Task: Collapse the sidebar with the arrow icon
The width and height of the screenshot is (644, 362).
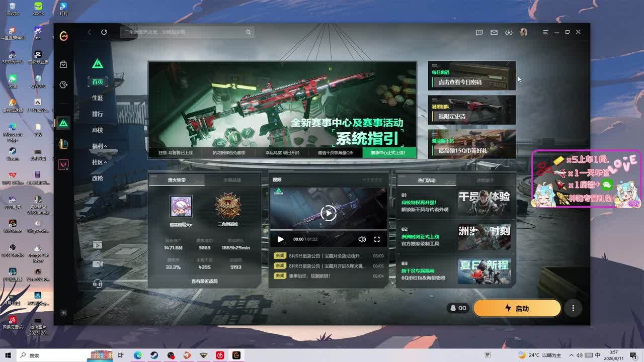Action: [63, 312]
